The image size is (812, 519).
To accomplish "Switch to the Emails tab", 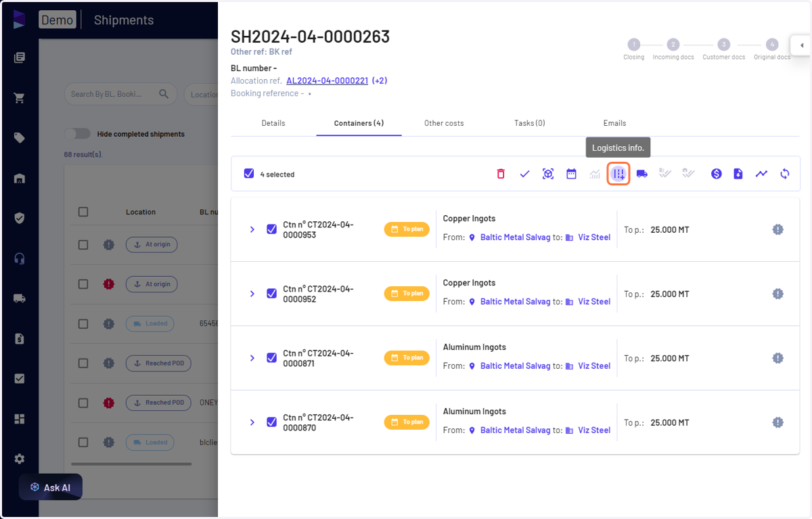I will [x=614, y=123].
